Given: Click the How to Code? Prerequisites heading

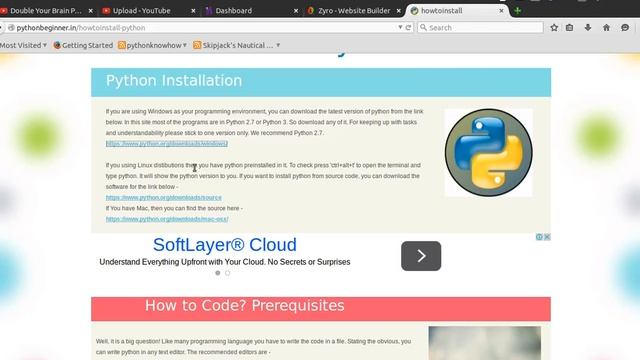Looking at the screenshot, I should point(245,305).
